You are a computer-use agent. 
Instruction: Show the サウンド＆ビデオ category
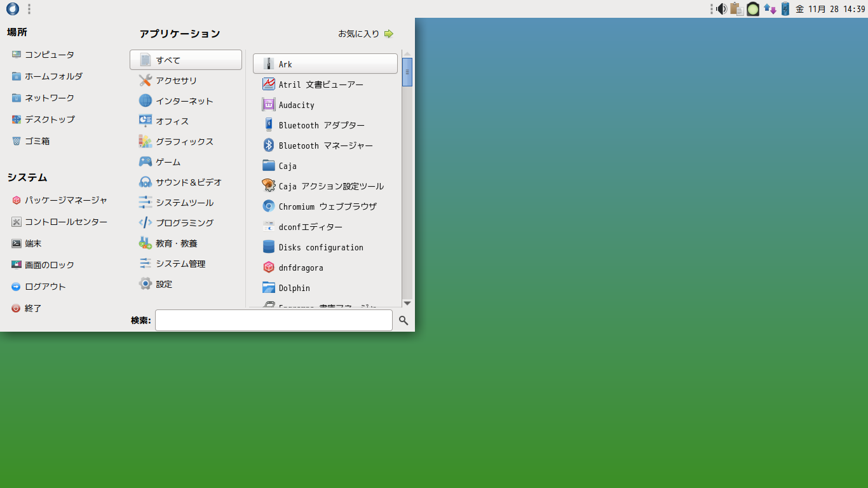coord(186,182)
